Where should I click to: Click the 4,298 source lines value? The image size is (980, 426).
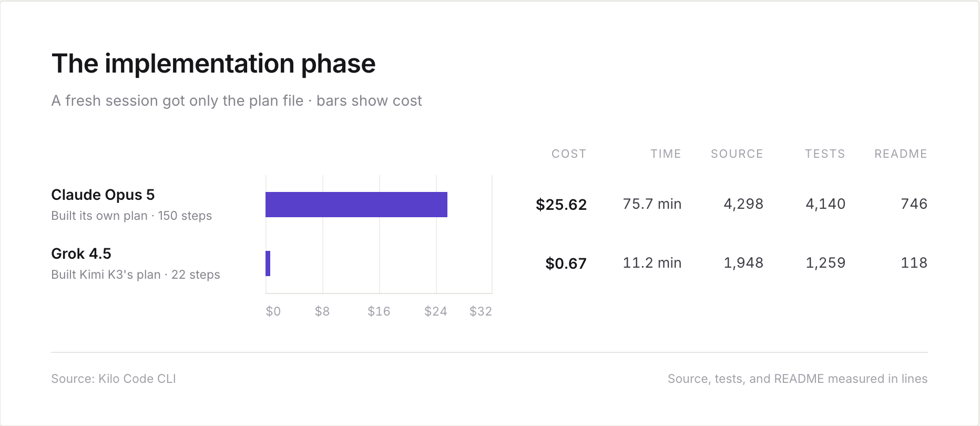pos(743,204)
